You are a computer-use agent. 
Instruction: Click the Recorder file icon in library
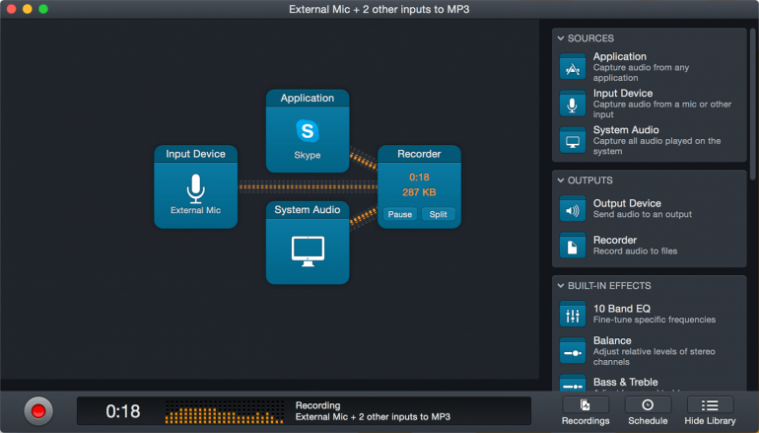pos(573,246)
